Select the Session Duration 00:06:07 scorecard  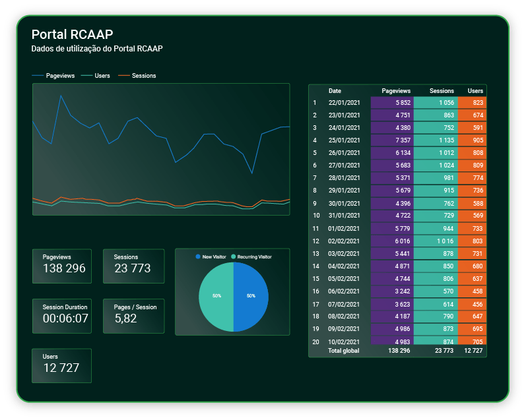click(62, 316)
